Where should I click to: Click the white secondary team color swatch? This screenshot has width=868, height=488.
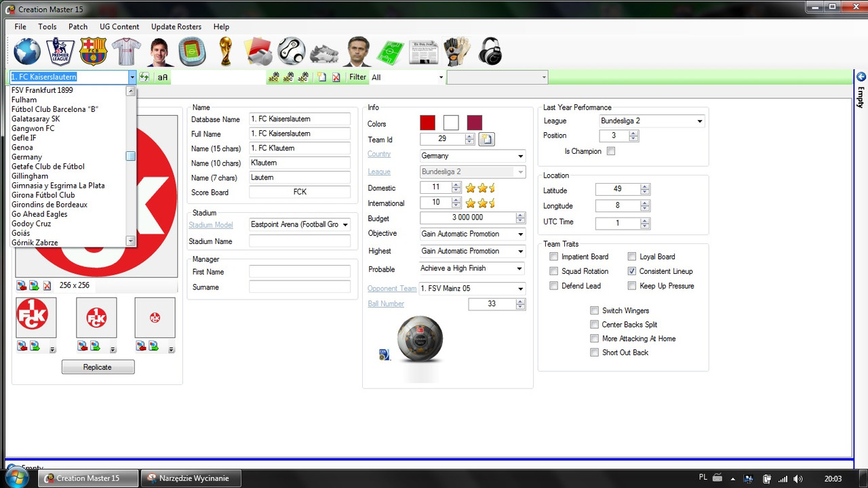click(x=451, y=123)
